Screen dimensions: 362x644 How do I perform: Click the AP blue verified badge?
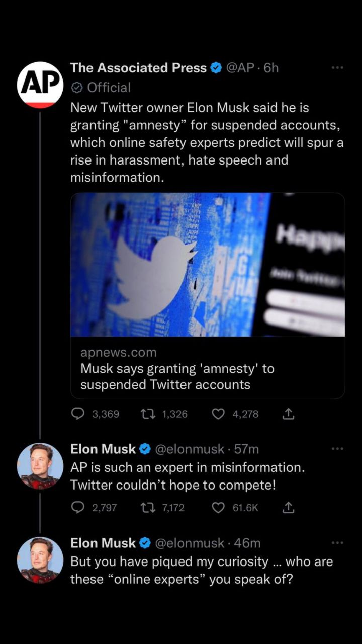click(216, 68)
